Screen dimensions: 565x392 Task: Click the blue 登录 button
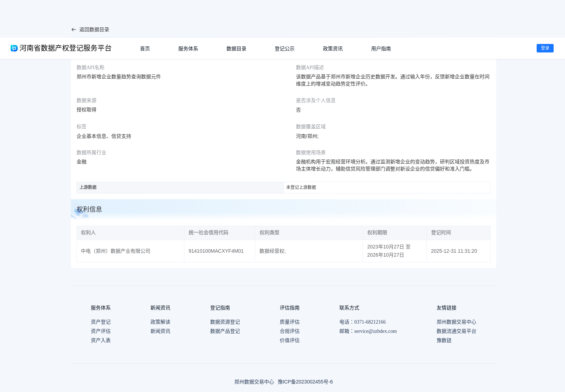pos(545,48)
